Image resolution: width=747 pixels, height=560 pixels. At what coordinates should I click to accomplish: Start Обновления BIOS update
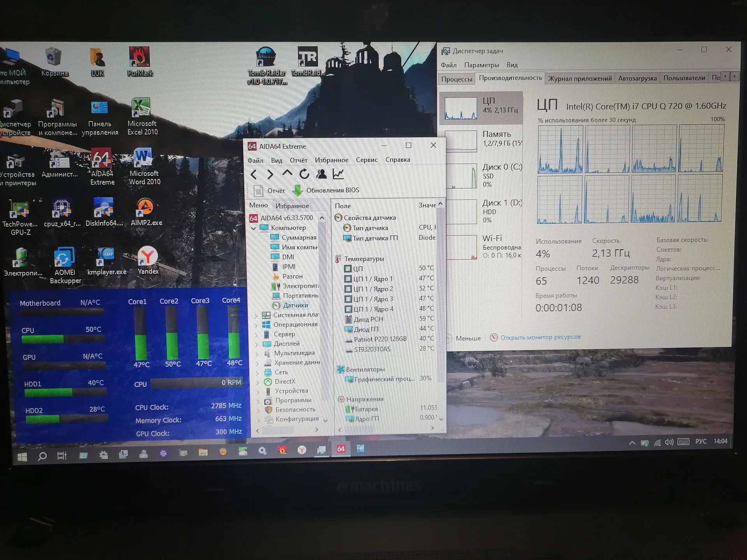pos(326,190)
